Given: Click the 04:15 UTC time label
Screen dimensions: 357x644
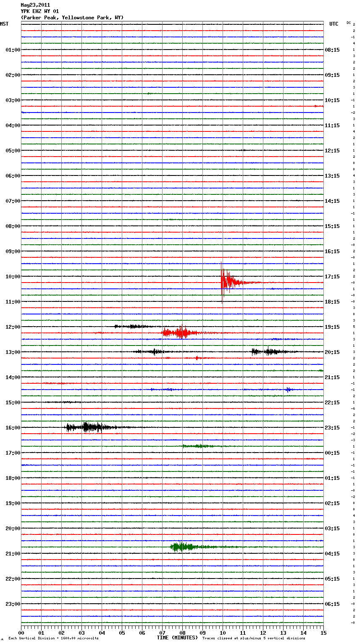Looking at the screenshot, I should tap(332, 554).
